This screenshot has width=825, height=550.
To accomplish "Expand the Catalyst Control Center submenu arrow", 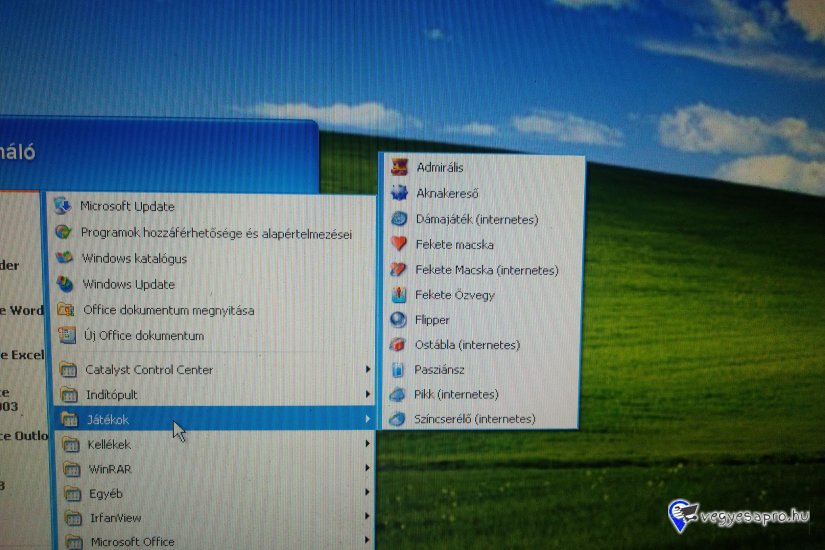I will click(368, 370).
